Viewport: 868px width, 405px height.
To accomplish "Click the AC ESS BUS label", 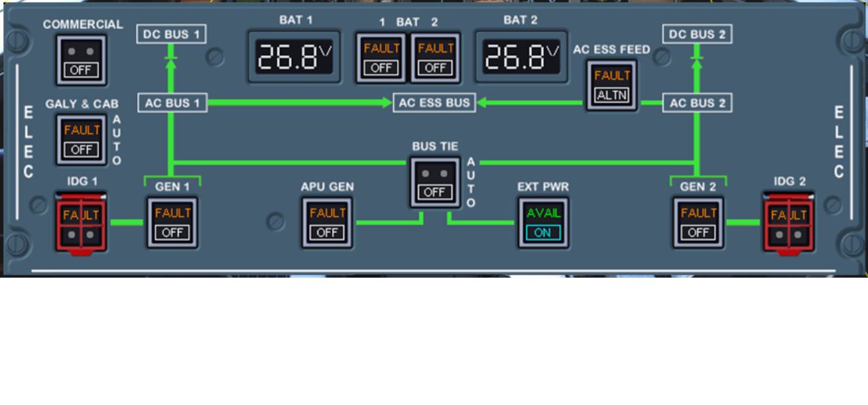I will 434,103.
